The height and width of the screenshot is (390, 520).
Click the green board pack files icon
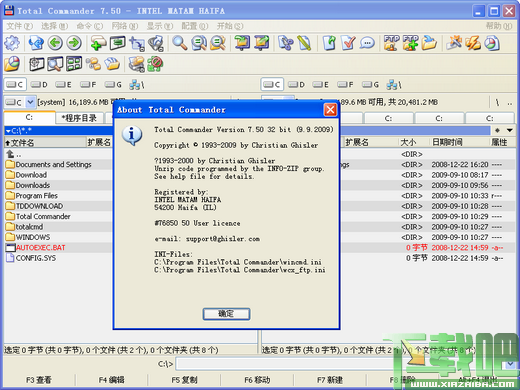242,43
